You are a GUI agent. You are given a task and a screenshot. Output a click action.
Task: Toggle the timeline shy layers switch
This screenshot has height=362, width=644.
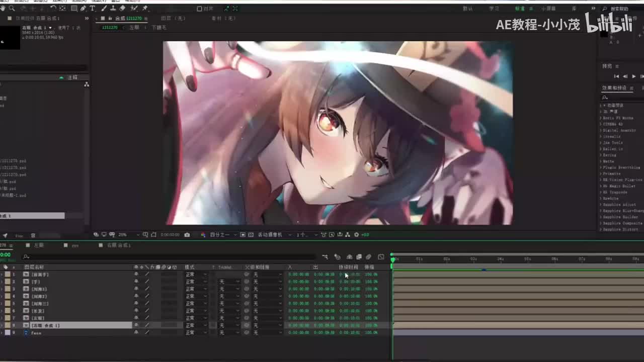click(350, 257)
